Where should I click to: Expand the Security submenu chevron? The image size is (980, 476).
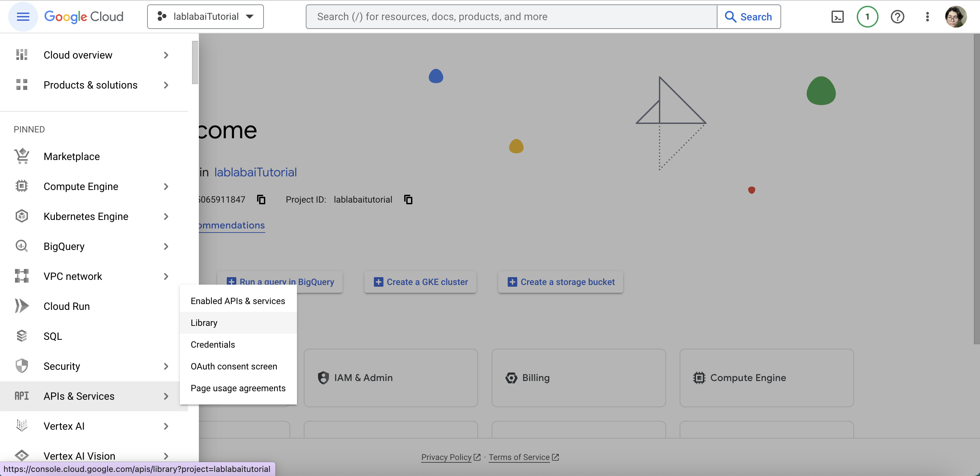tap(166, 366)
